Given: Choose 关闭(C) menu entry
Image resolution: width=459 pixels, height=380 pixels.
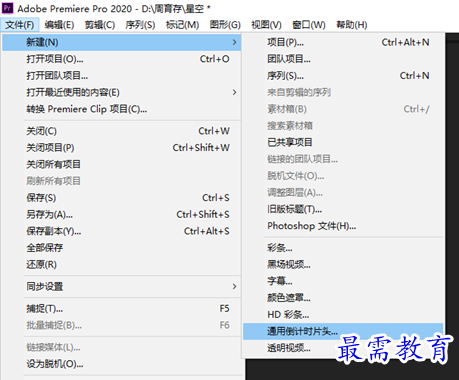Looking at the screenshot, I should pyautogui.click(x=121, y=131).
